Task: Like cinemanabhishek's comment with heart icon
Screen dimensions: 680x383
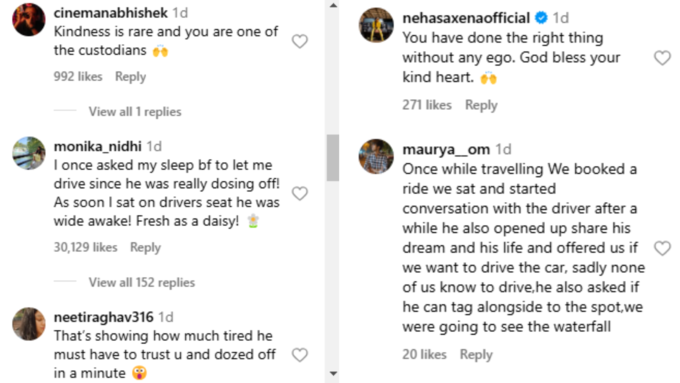Action: [300, 41]
